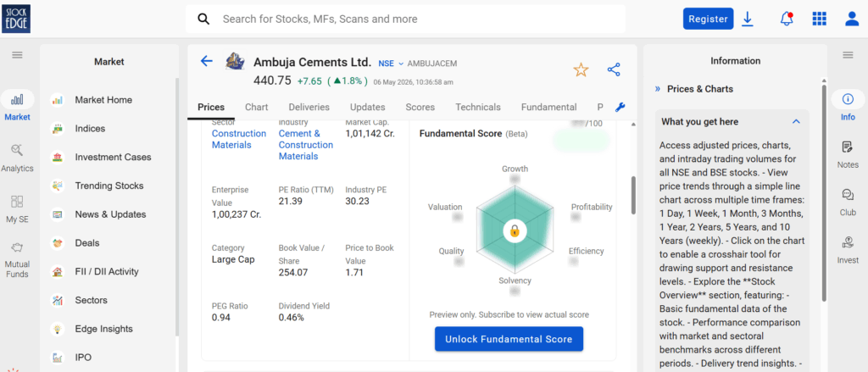Viewport: 868px width, 372px height.
Task: Toggle left hamburger menu
Action: tap(17, 54)
